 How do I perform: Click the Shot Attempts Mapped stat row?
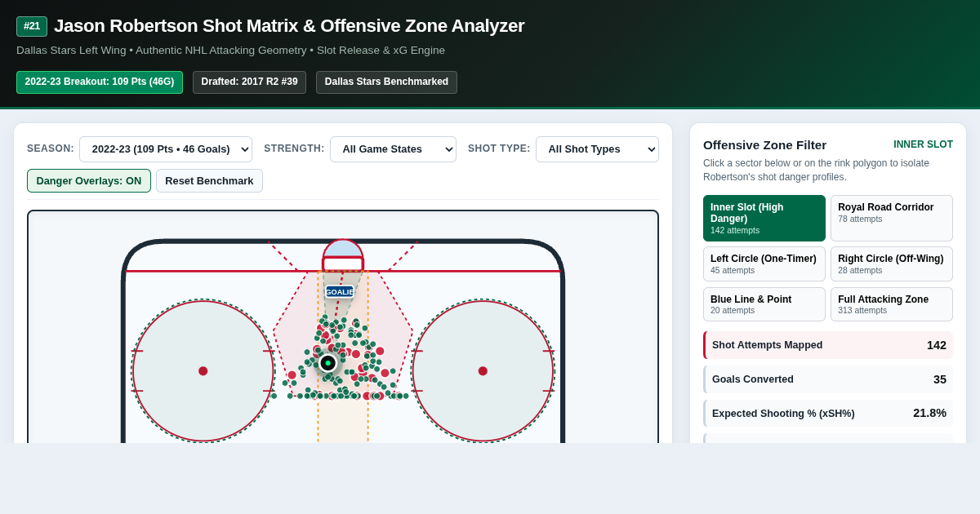(828, 345)
